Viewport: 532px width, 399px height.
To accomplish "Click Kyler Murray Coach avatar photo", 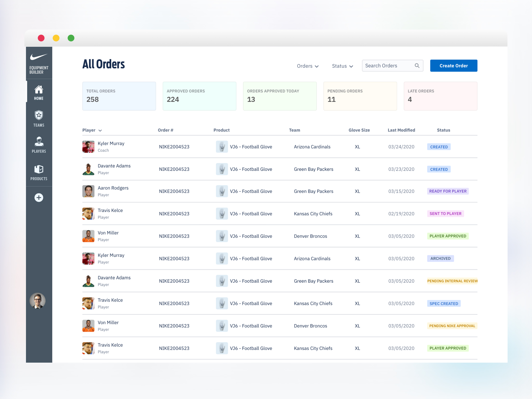I will point(88,147).
